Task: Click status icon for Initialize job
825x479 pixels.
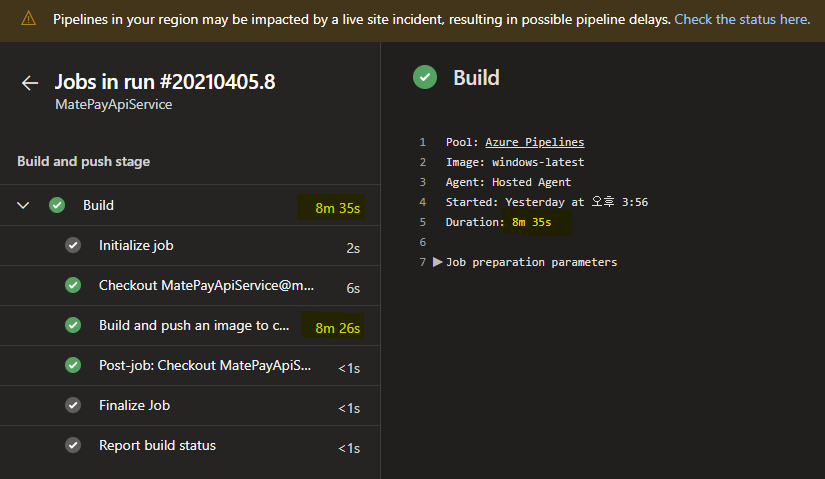Action: click(x=73, y=245)
